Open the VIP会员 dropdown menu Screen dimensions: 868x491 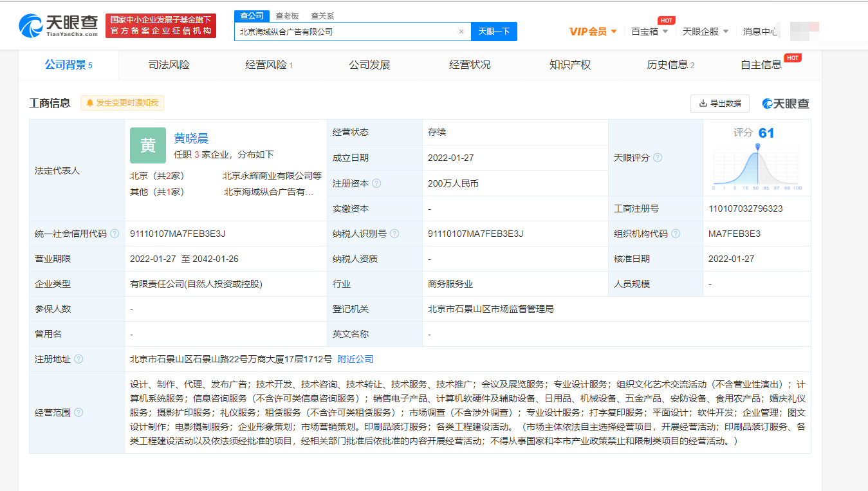tap(593, 31)
